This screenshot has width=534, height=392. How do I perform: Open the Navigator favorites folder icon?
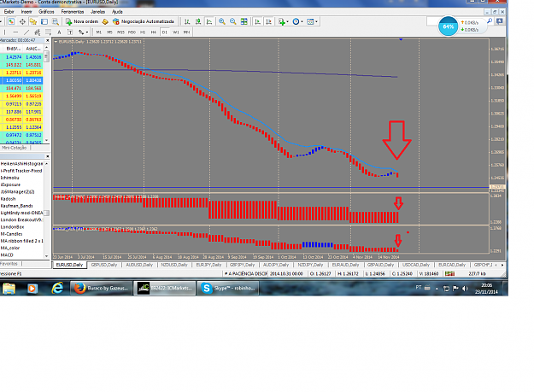[x=33, y=21]
